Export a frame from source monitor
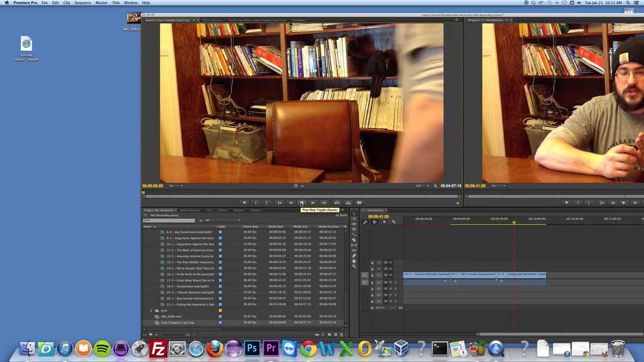The height and width of the screenshot is (362, 644). [359, 203]
